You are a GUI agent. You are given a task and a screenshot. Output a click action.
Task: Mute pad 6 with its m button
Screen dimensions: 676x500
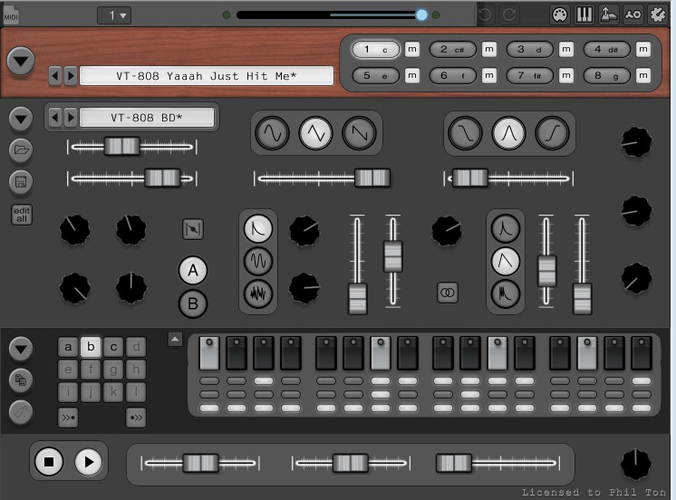pyautogui.click(x=489, y=76)
